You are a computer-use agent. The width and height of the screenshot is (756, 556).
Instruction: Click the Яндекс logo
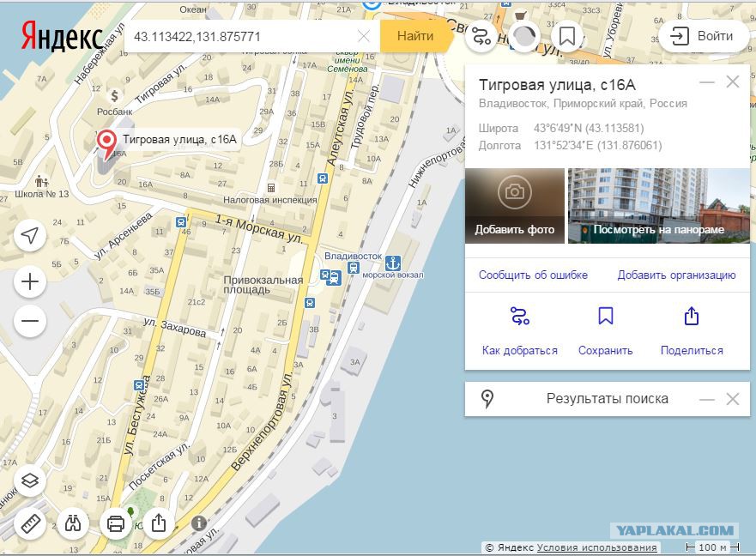(x=62, y=36)
